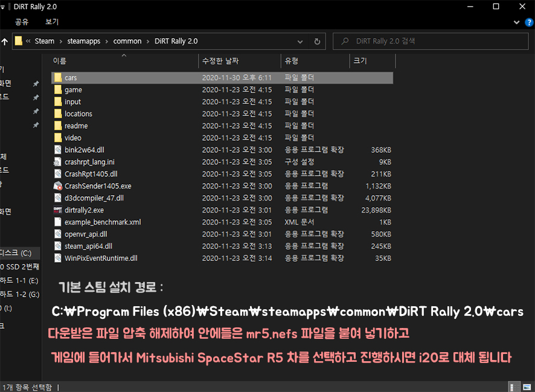Click the search magnifier icon

click(345, 41)
